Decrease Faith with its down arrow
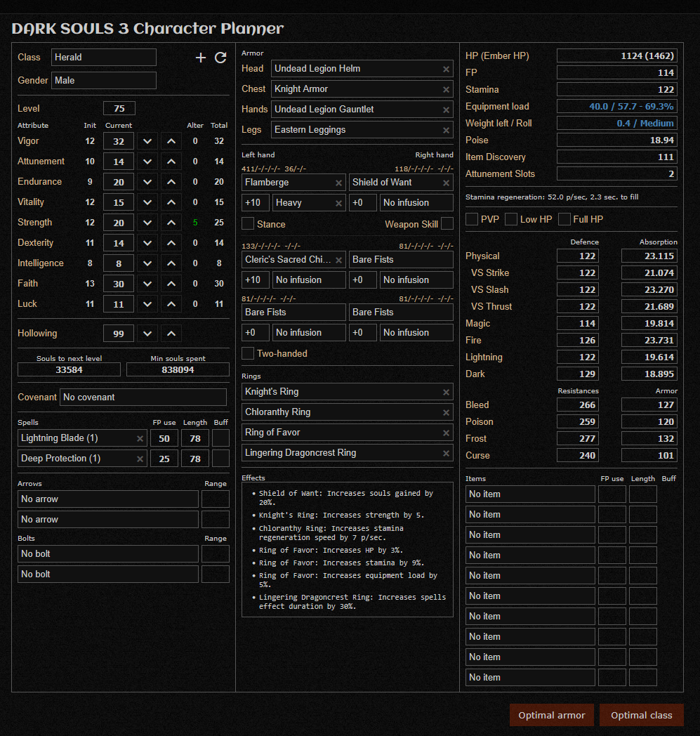700x736 pixels. tap(147, 284)
